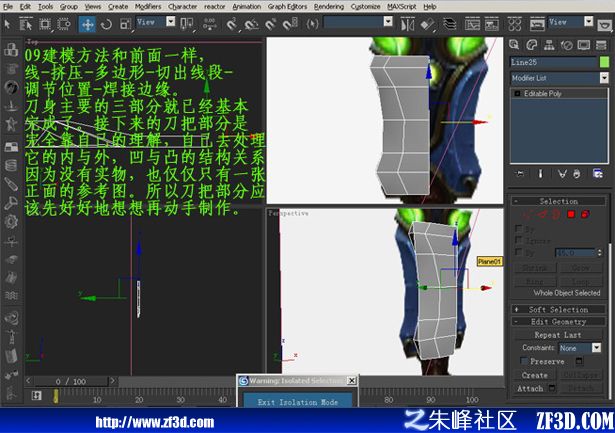This screenshot has width=615, height=433.
Task: Switch to Motion command panel tab
Action: coord(566,45)
